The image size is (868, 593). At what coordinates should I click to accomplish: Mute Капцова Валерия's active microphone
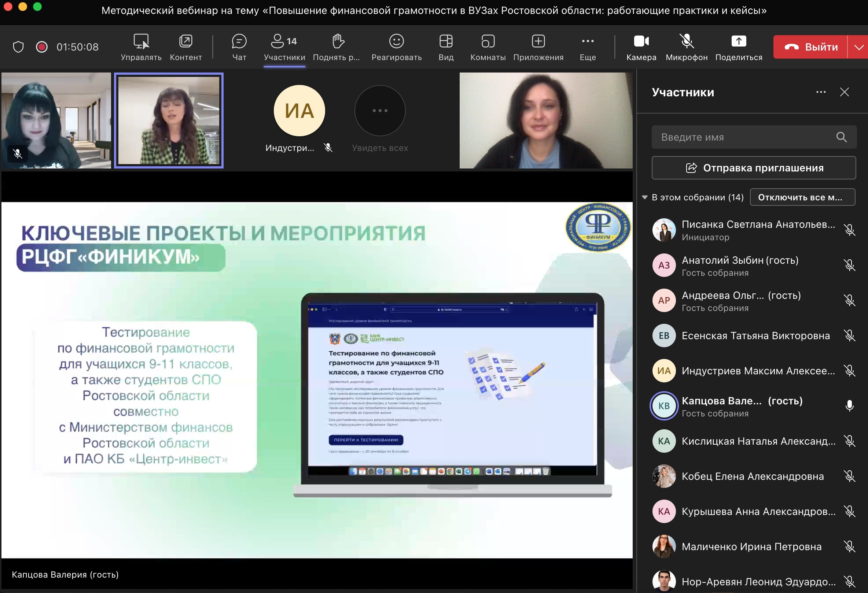pyautogui.click(x=849, y=406)
